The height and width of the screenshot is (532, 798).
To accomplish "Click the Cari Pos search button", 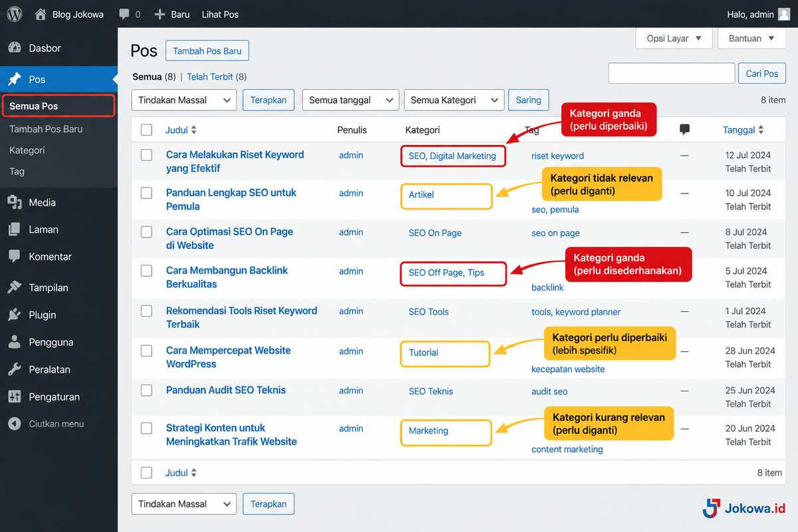I will tap(762, 73).
